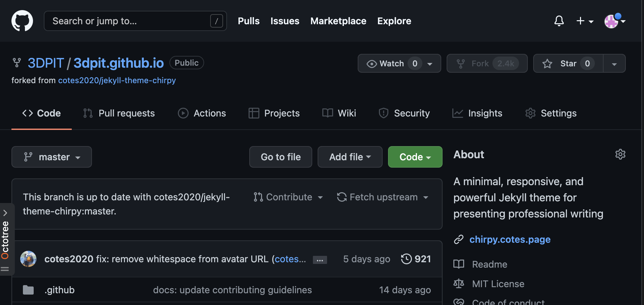
Task: Open the docs: update contributing guidelines commit
Action: (232, 290)
